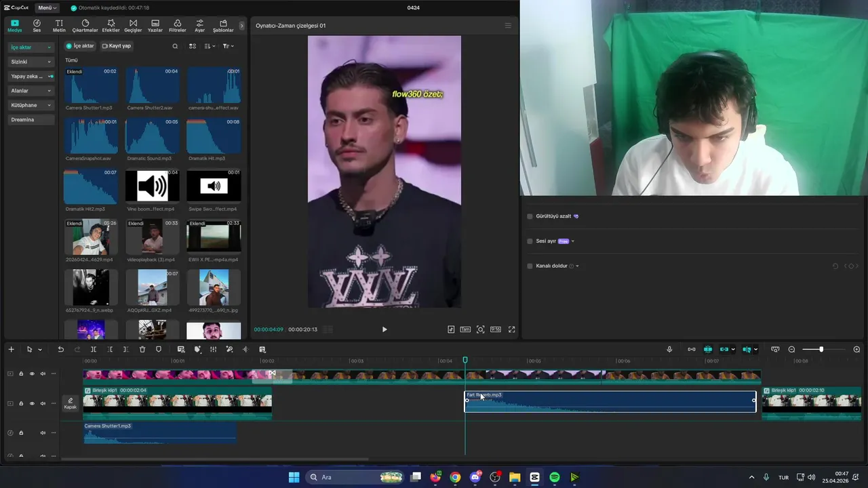Click the delete-left trim icon

110,350
